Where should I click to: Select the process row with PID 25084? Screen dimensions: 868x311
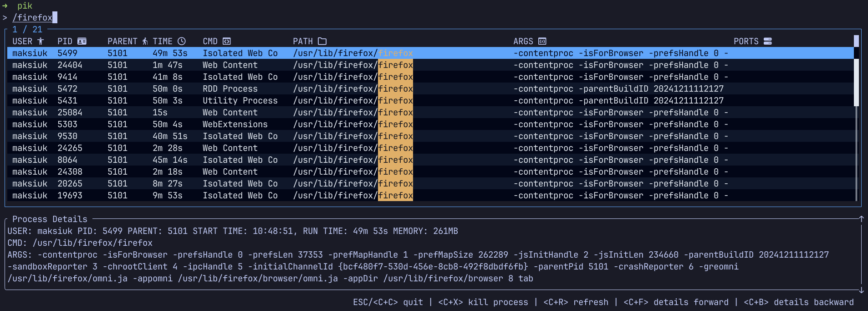point(430,112)
